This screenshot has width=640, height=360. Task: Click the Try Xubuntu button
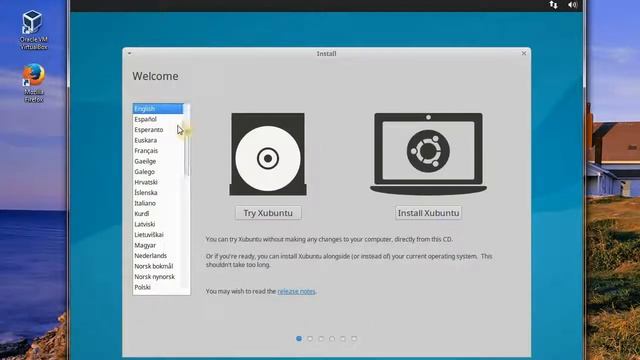pyautogui.click(x=268, y=213)
